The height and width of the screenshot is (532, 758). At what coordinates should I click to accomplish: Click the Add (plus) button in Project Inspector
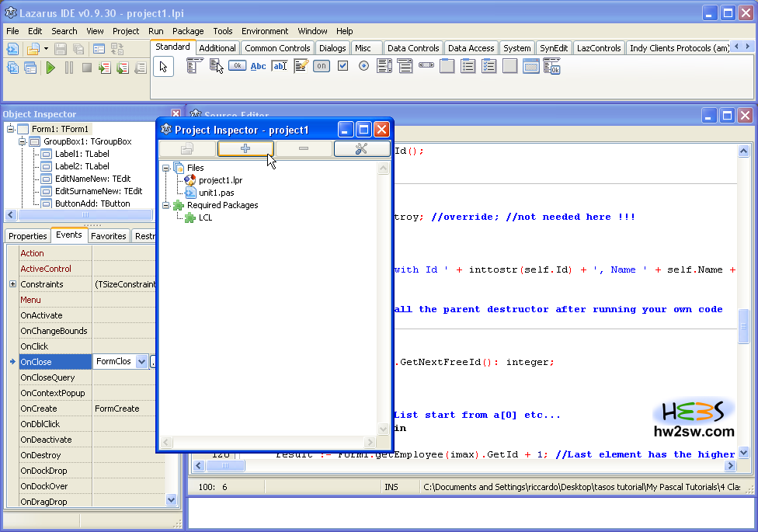tap(245, 148)
